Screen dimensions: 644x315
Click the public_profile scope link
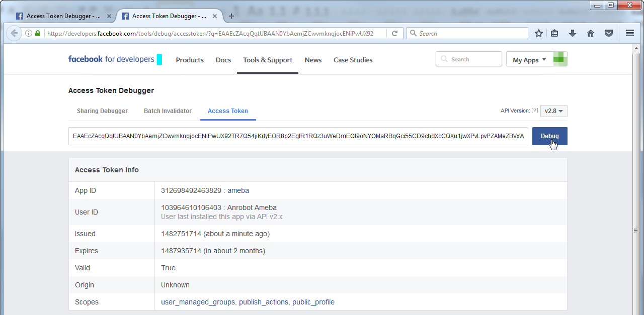(x=313, y=302)
